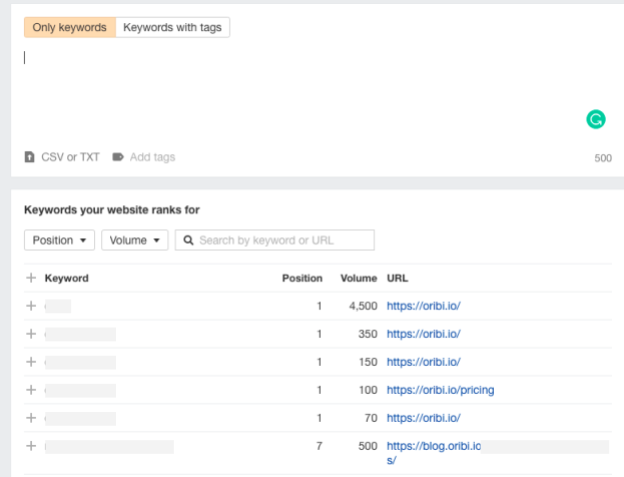624x477 pixels.
Task: Open oribi.io link in 150 volume row
Action: tap(423, 362)
